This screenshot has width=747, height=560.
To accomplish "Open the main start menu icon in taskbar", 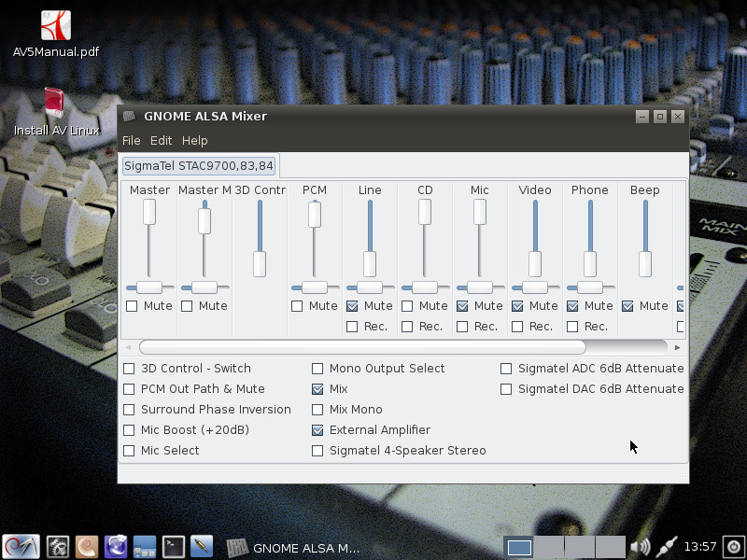I will tap(21, 547).
